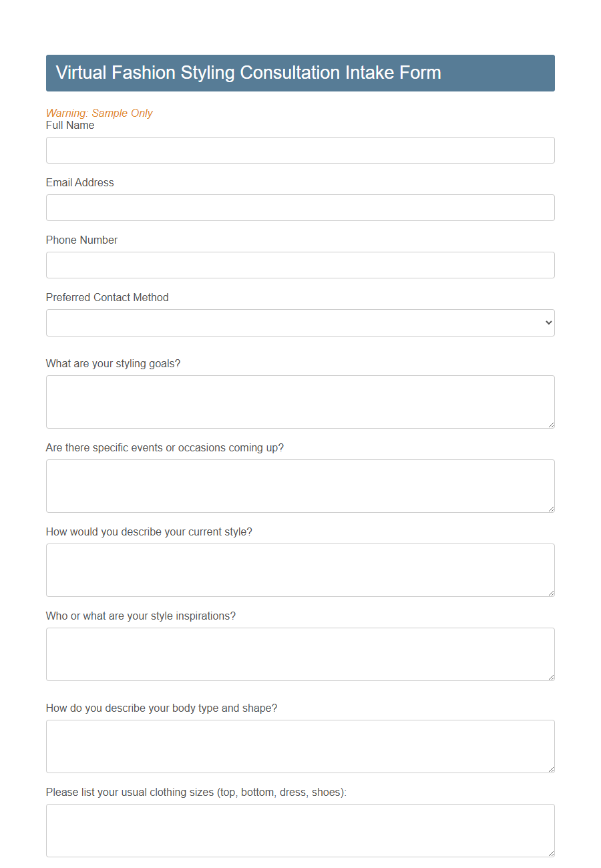Click the form title header bar
The height and width of the screenshot is (868, 601).
click(300, 73)
